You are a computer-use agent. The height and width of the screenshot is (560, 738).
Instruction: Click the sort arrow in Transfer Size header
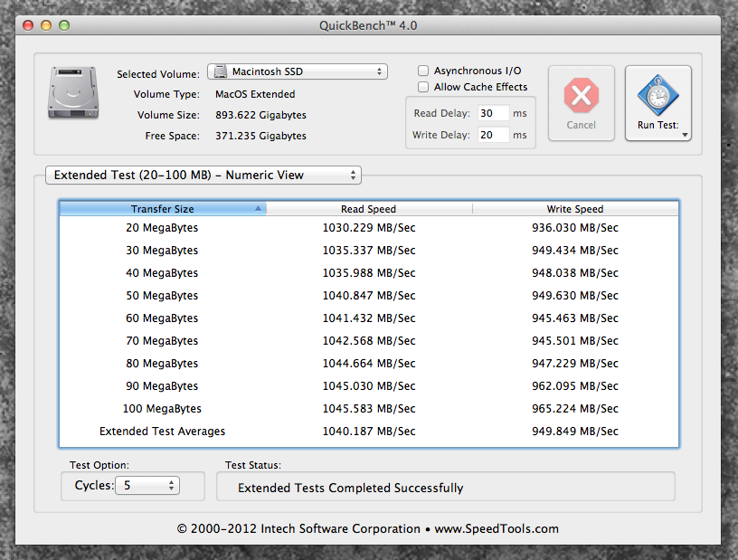coord(258,209)
